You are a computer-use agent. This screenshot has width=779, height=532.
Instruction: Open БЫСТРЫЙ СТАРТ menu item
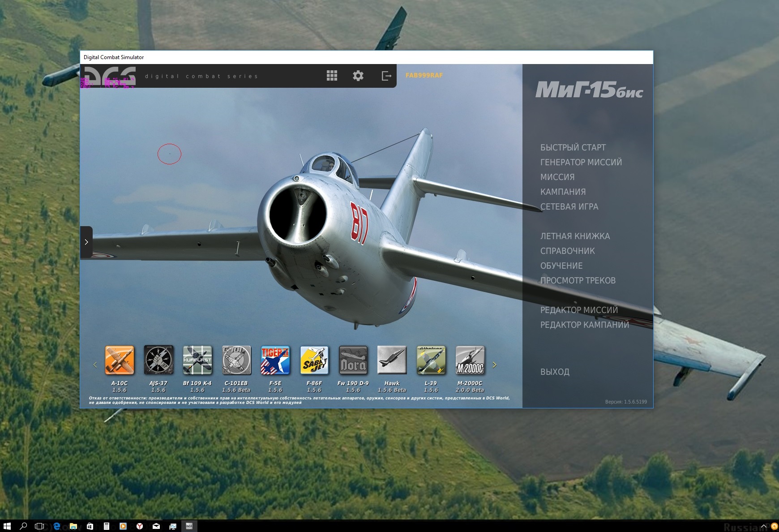coord(573,147)
